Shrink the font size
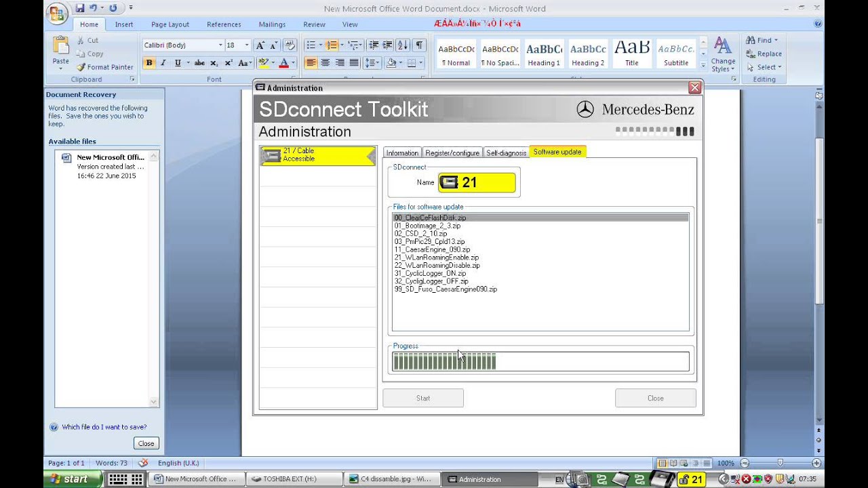The image size is (868, 488). pyautogui.click(x=273, y=45)
